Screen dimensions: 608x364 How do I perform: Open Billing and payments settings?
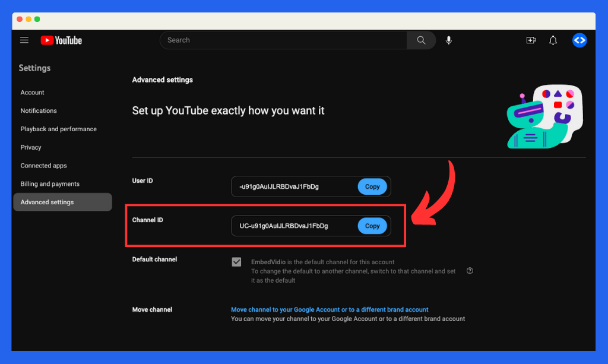coord(49,184)
